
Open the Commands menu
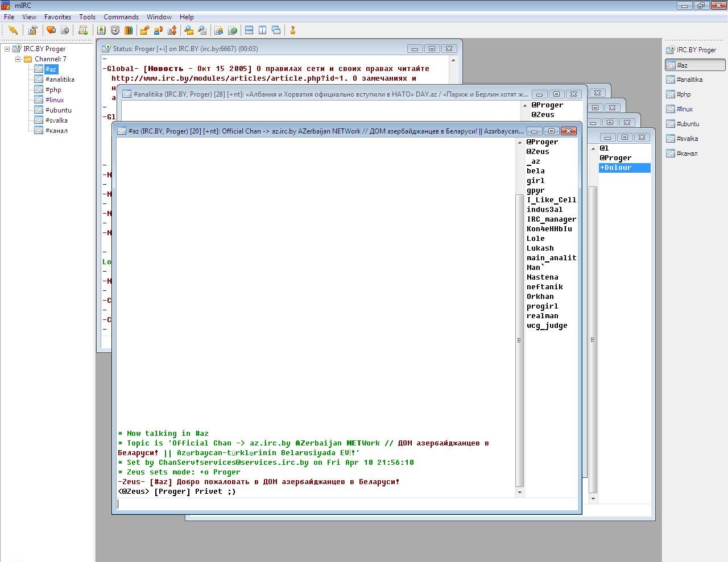pos(121,17)
